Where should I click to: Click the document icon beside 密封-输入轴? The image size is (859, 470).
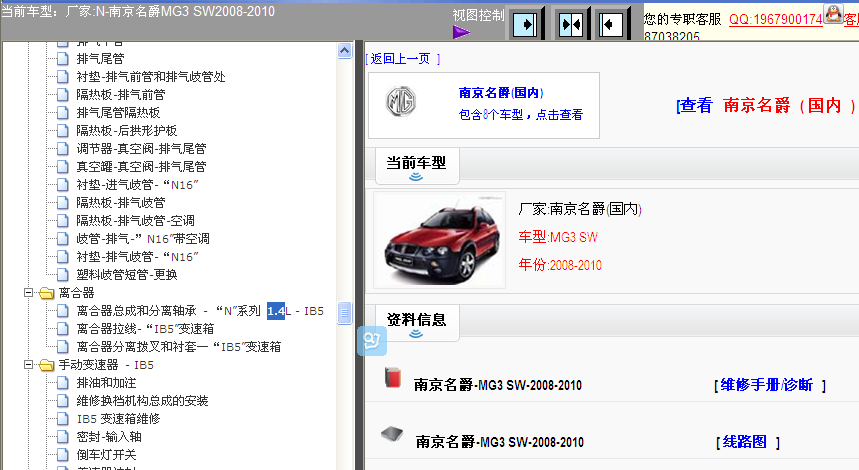pos(63,437)
